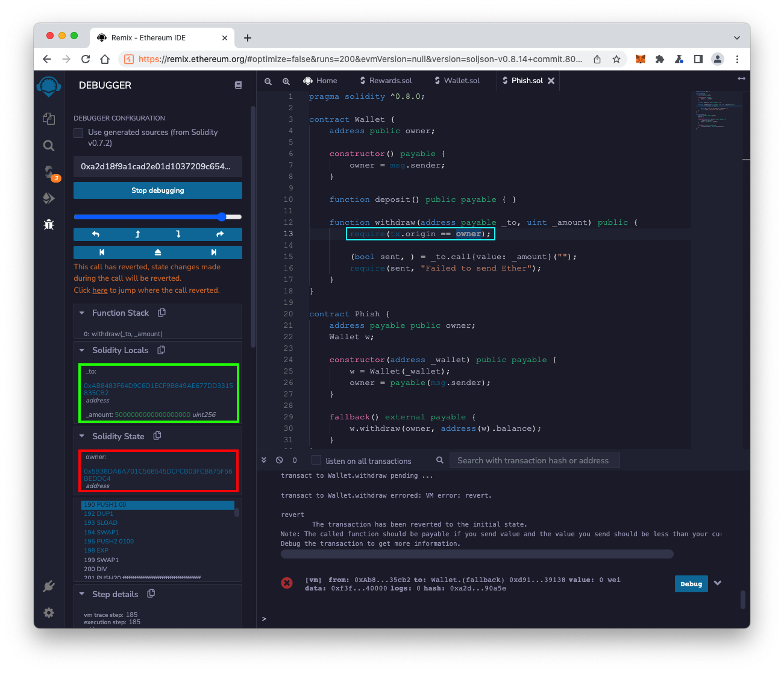The height and width of the screenshot is (673, 784).
Task: Open the MetaMask fox extension
Action: 641,59
